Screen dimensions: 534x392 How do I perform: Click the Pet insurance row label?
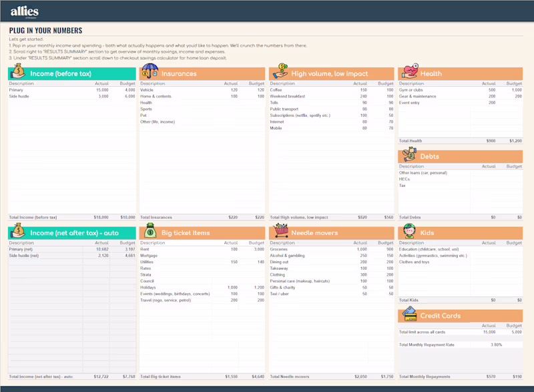pos(144,116)
